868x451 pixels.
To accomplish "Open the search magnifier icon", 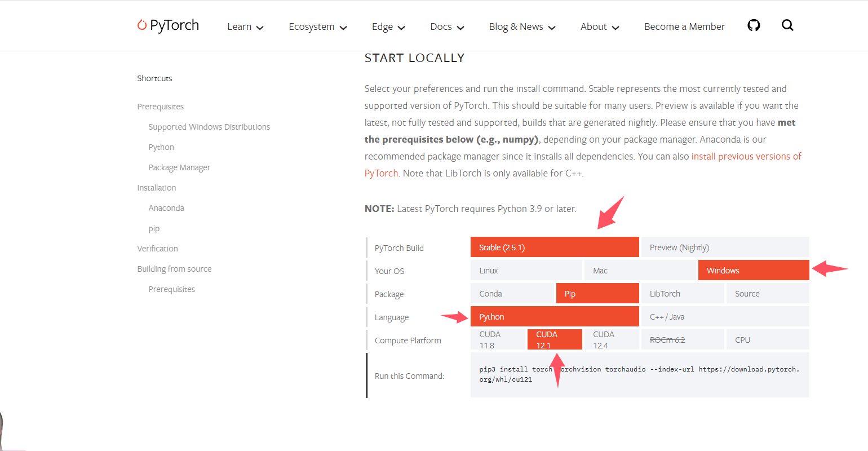I will click(x=787, y=25).
